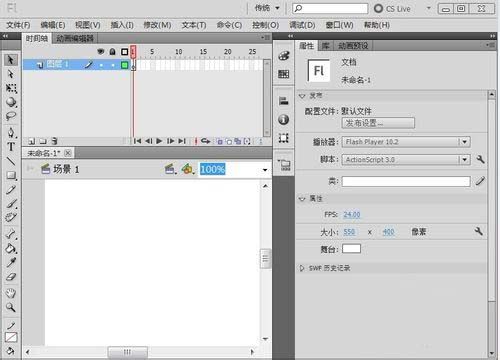Open the Align panel icon

(284, 101)
